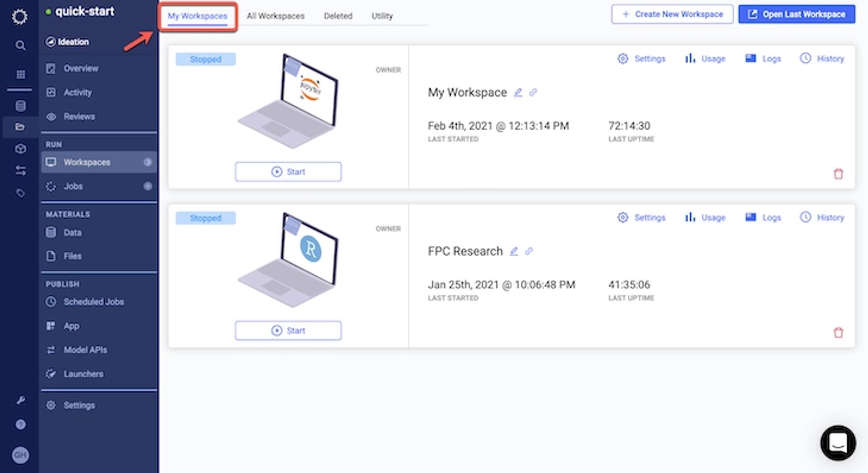View Usage for FPC Research

point(705,218)
